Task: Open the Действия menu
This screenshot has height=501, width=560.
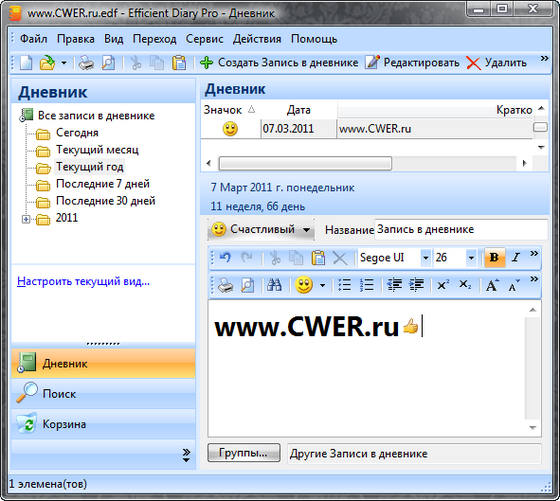Action: point(257,39)
